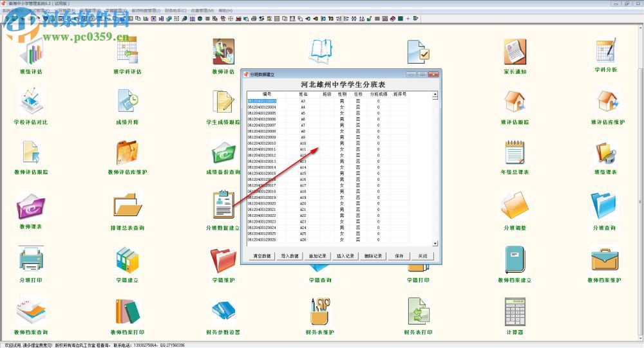Click the table scrollbar down arrow
The height and width of the screenshot is (348, 644).
click(x=435, y=243)
